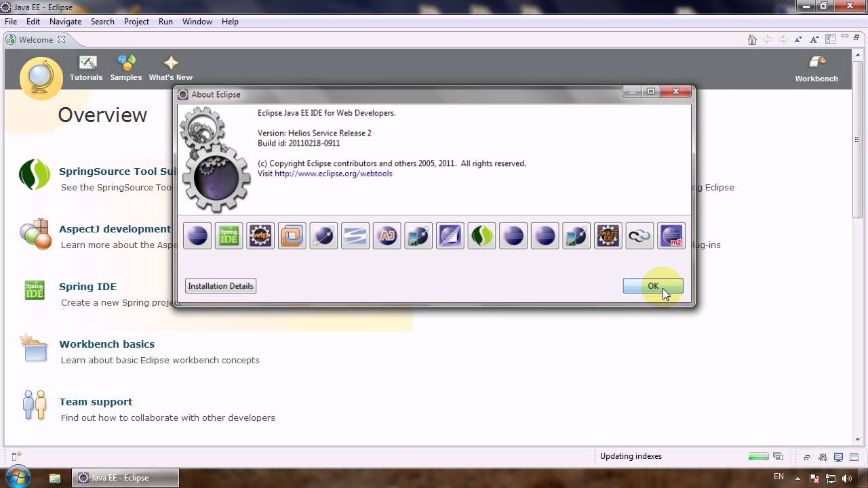Click the Overview globe icon
The height and width of the screenshot is (488, 868).
pos(41,78)
